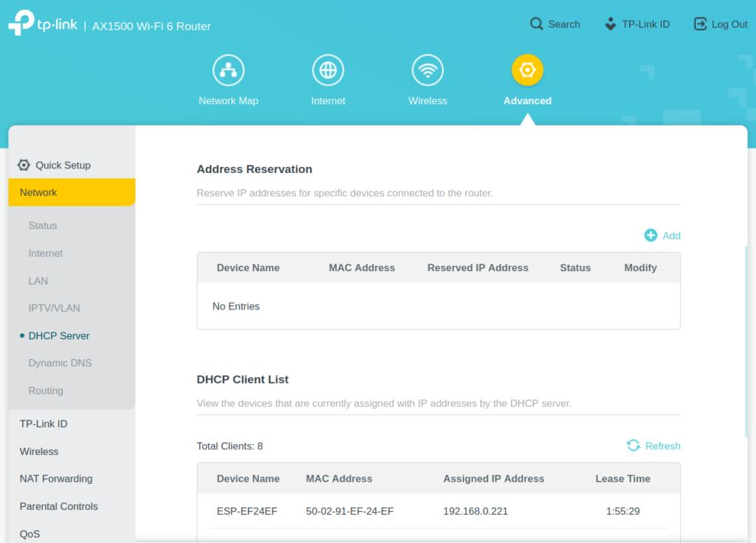This screenshot has height=543, width=756.
Task: Click the No Entries row
Action: [439, 306]
